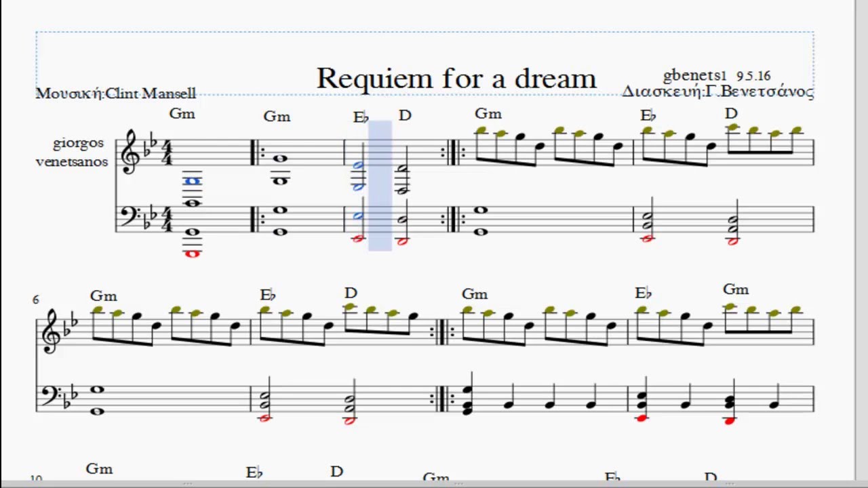Click the 4/4 time signature on treble staff
Screen dimensions: 868x488
click(166, 152)
